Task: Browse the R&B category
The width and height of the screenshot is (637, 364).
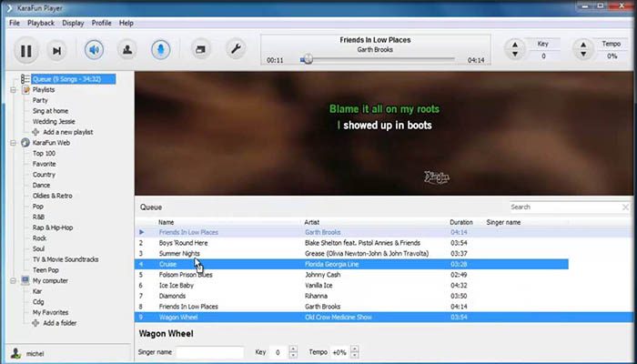Action: 38,217
